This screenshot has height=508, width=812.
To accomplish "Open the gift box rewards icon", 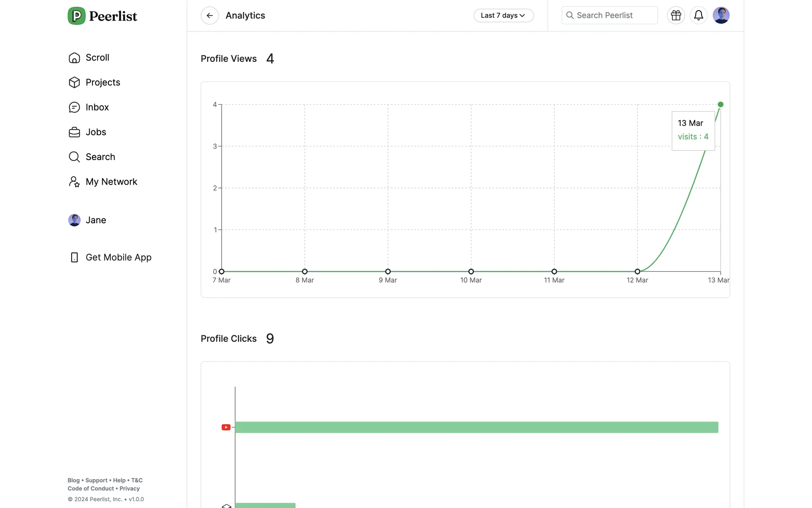I will 676,16.
